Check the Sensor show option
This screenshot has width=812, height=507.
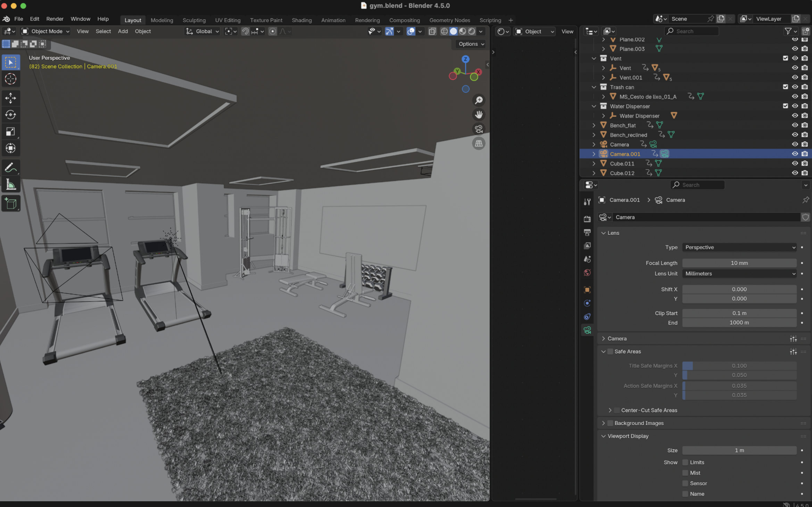(685, 483)
